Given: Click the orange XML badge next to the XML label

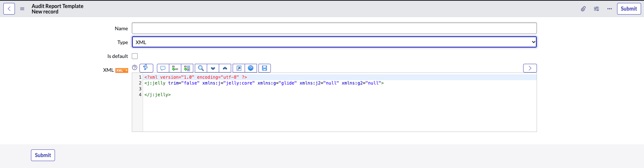Looking at the screenshot, I should coord(122,70).
